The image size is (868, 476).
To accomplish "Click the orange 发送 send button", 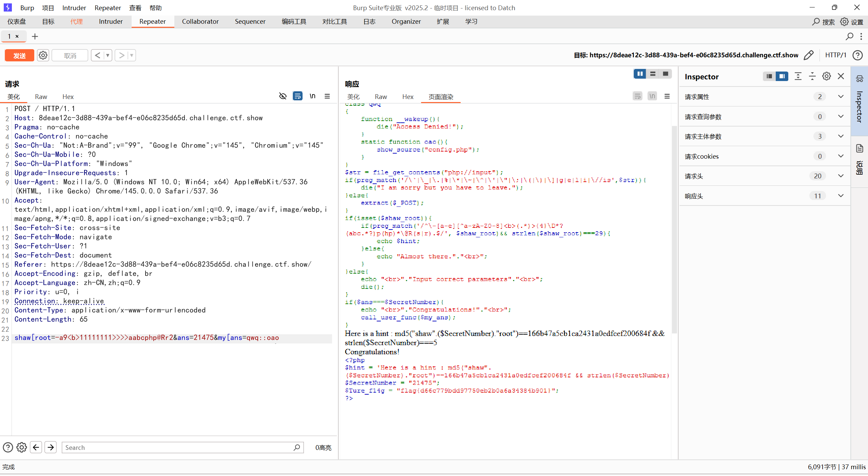I will pos(19,55).
